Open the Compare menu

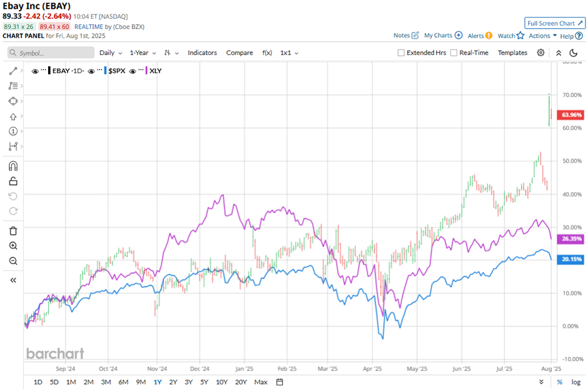tap(239, 53)
